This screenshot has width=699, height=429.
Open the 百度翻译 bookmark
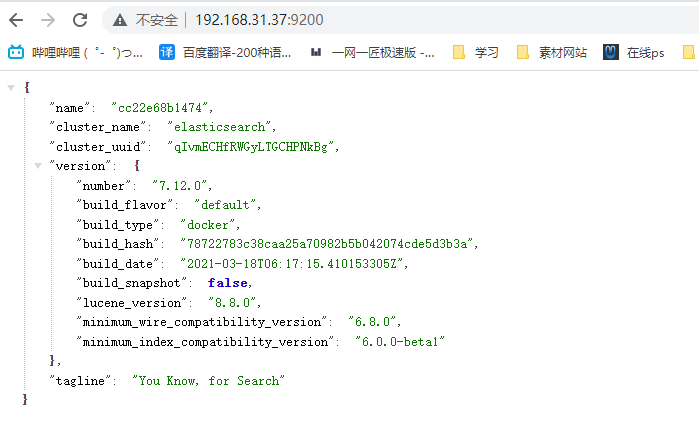click(225, 53)
